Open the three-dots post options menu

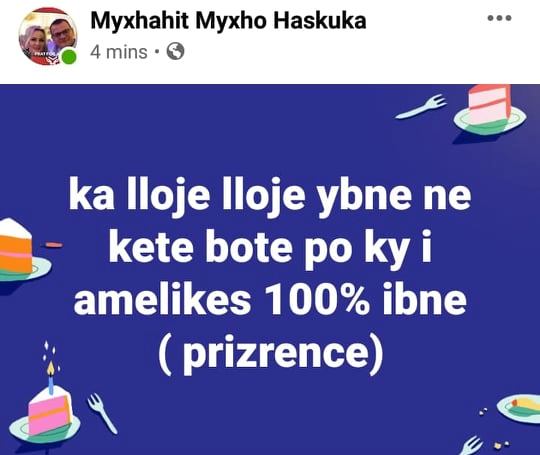pos(499,18)
